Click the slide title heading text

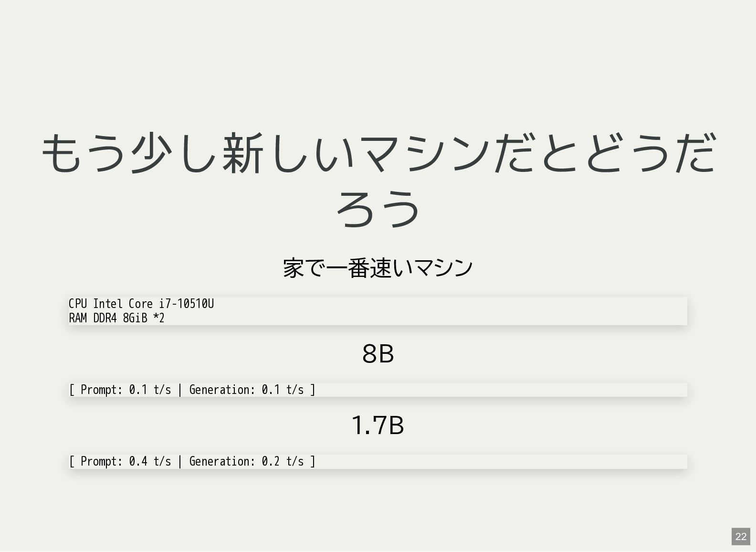[x=378, y=180]
